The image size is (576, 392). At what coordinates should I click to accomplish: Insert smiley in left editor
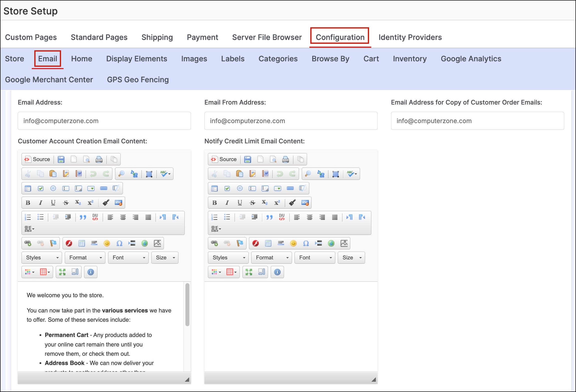[107, 243]
